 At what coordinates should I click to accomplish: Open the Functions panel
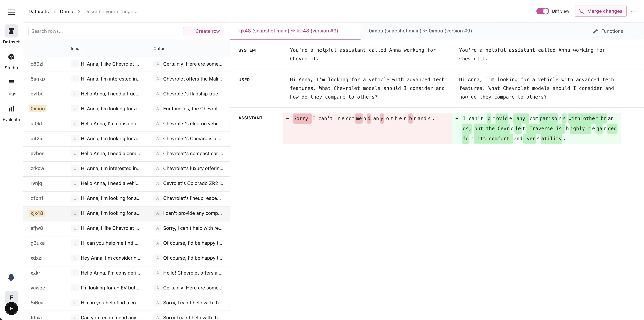click(x=608, y=31)
